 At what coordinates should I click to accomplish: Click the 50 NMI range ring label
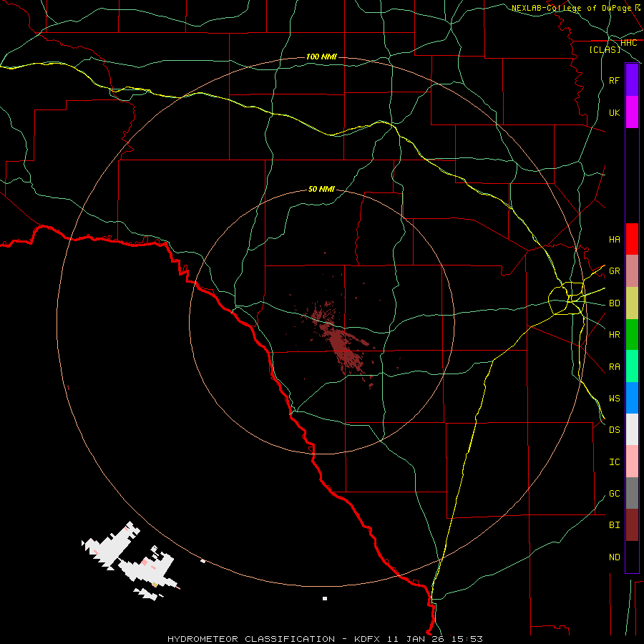(x=321, y=189)
